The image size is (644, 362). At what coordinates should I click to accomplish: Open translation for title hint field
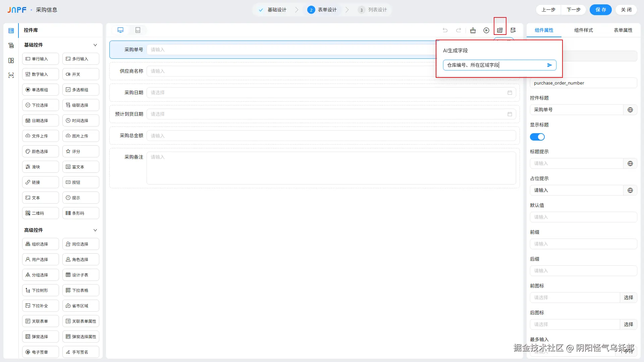pyautogui.click(x=630, y=163)
